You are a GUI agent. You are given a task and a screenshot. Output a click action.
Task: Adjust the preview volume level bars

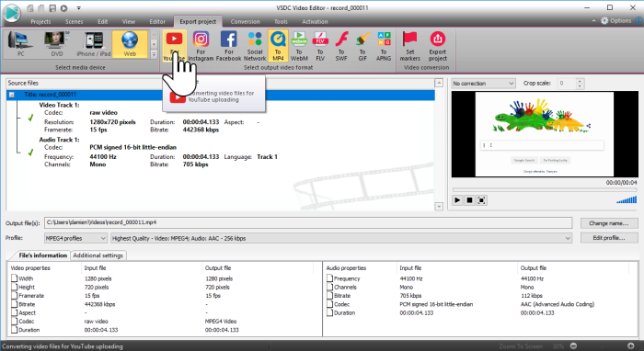627,199
